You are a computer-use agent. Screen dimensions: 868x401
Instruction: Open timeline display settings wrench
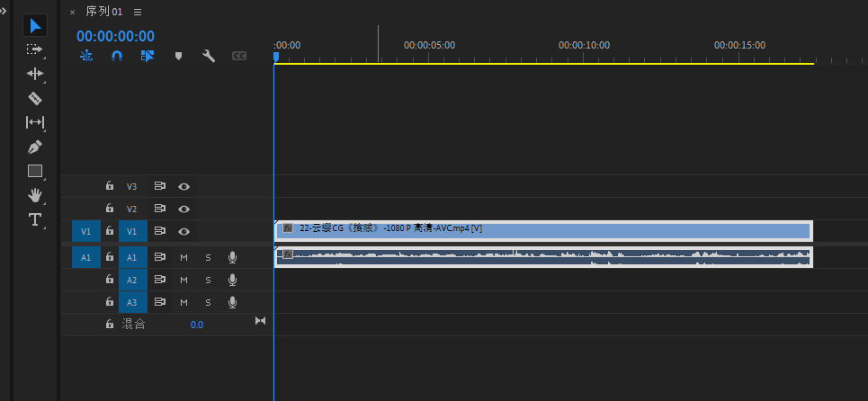pyautogui.click(x=209, y=56)
